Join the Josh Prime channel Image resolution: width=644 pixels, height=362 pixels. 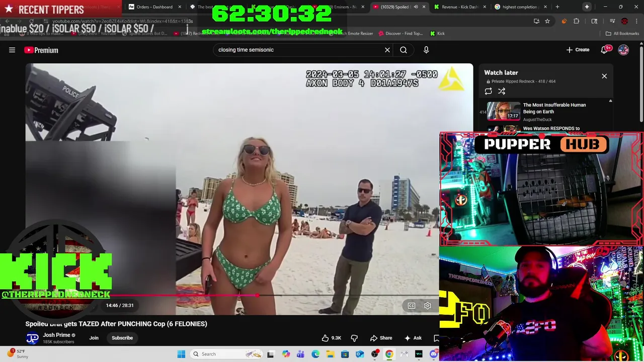point(94,338)
